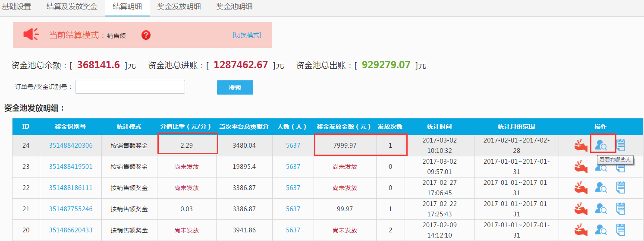Click the hand payout icon for ID 23

[581, 166]
